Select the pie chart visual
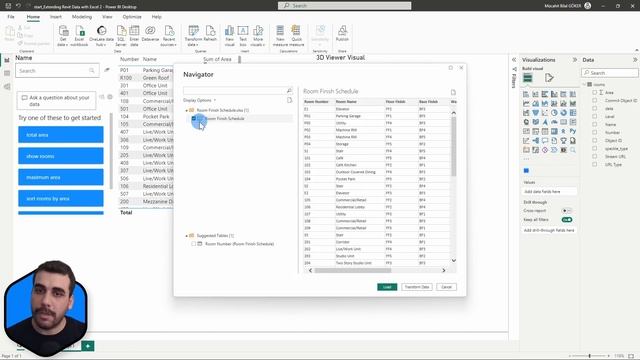The height and width of the screenshot is (360, 640). point(554,113)
